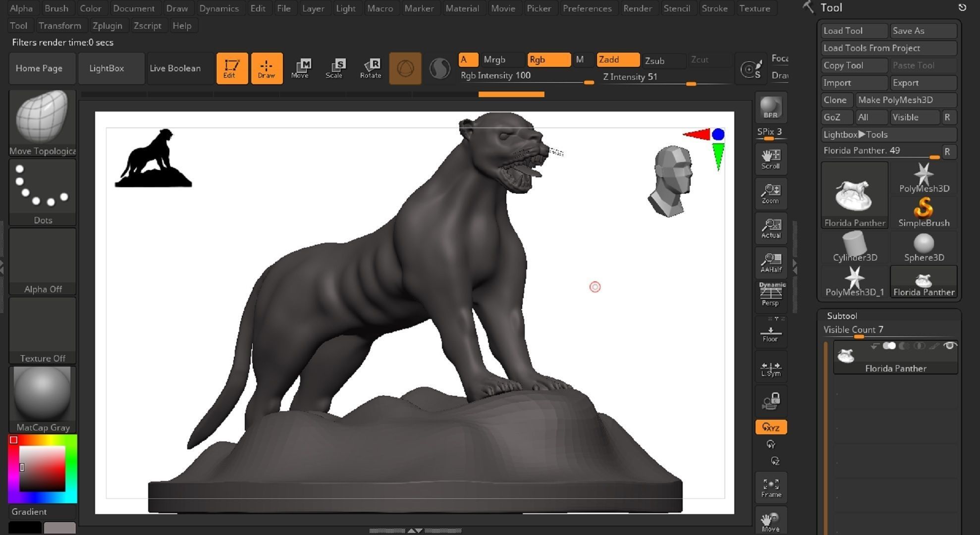Enable Zsub sculpt mode

tap(663, 60)
